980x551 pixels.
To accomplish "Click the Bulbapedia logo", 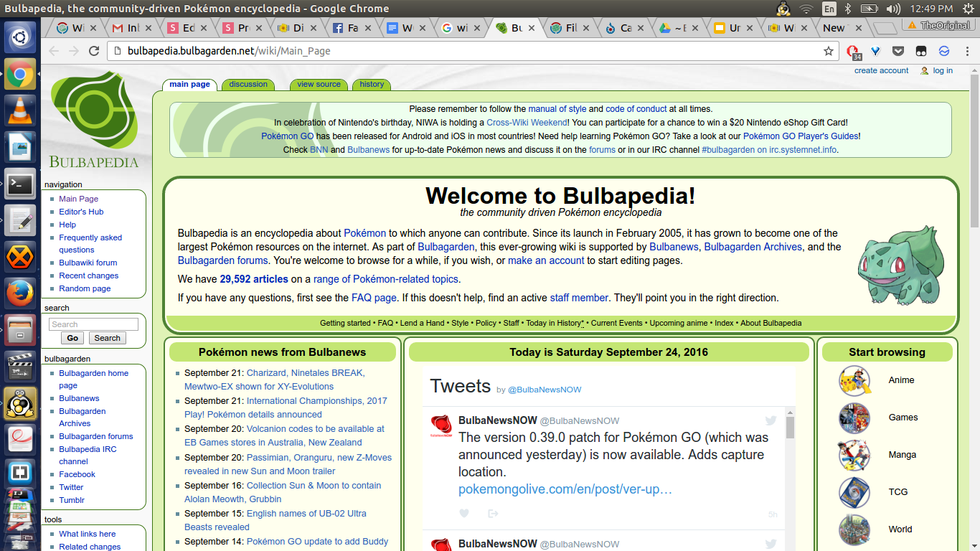I will pyautogui.click(x=94, y=120).
